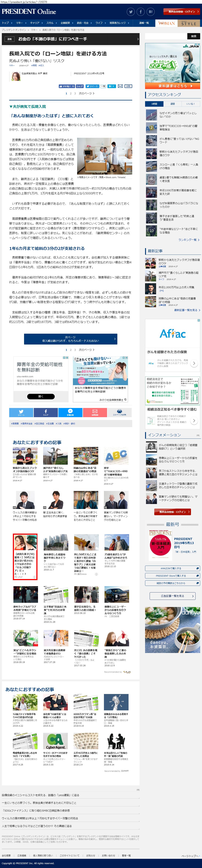202x868 pixels.
Task: Click the PRESIDENT magazine cover thumbnail
Action: pos(160,545)
